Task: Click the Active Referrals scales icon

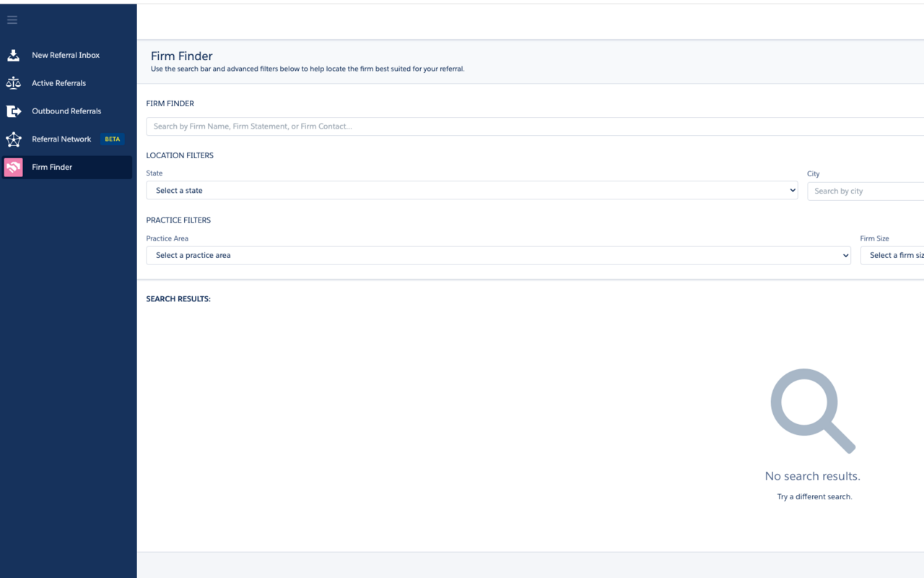Action: 14,83
